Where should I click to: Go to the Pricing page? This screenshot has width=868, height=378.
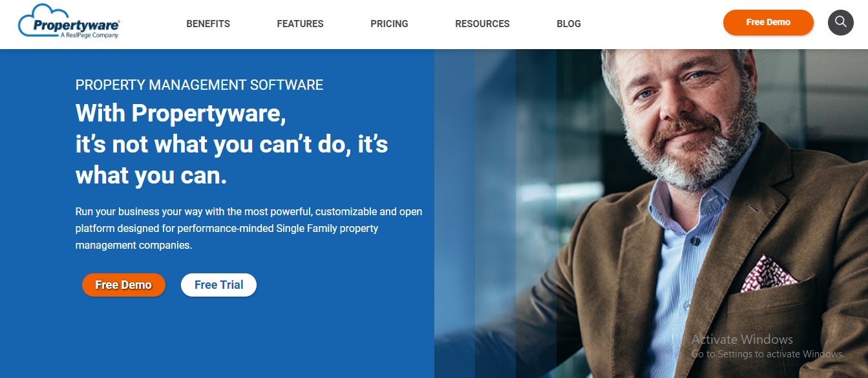click(x=389, y=24)
